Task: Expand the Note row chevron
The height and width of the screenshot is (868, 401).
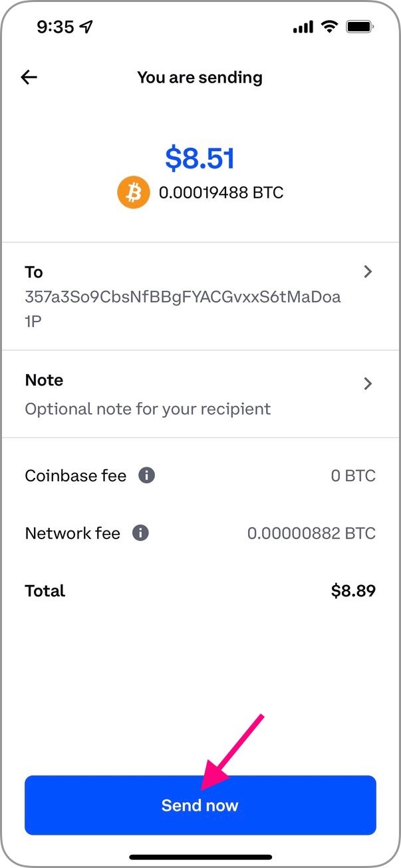Action: pos(368,383)
